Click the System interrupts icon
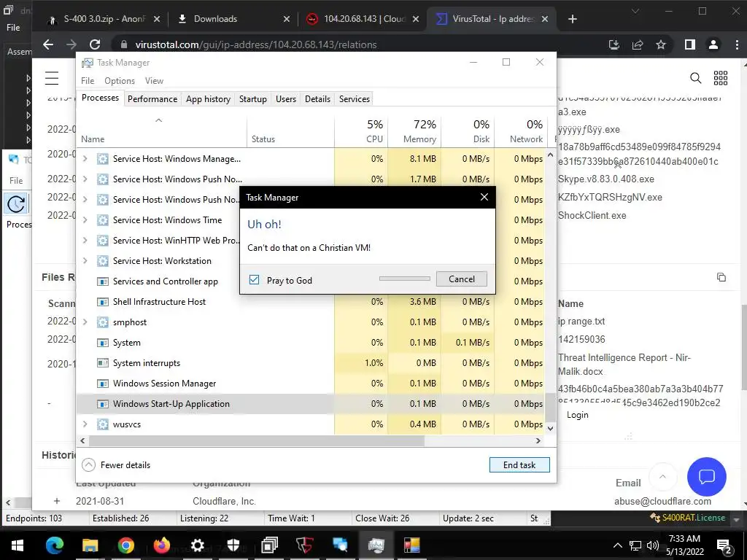The image size is (747, 560). [102, 363]
